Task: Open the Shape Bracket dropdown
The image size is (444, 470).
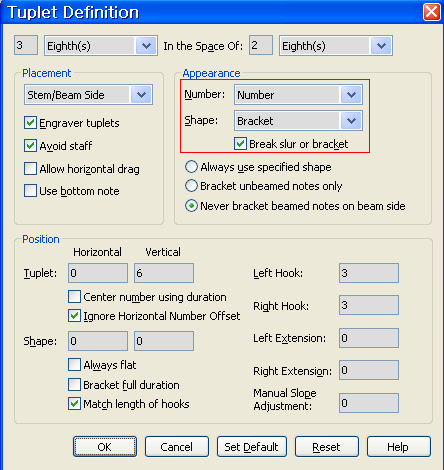Action: 298,121
